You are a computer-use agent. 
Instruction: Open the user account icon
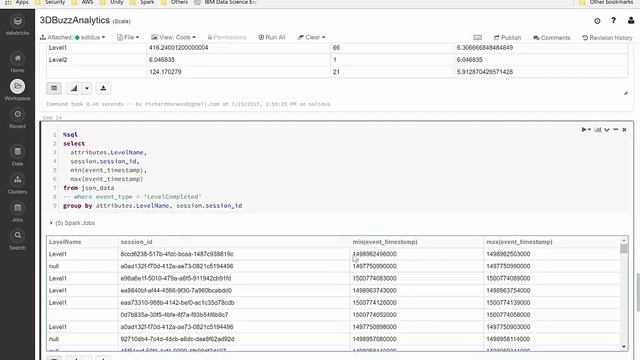631,20
